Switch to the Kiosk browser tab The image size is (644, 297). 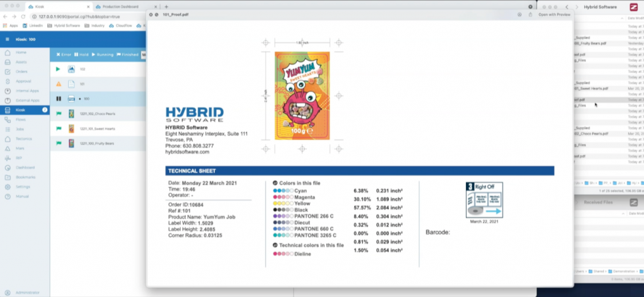[x=58, y=7]
